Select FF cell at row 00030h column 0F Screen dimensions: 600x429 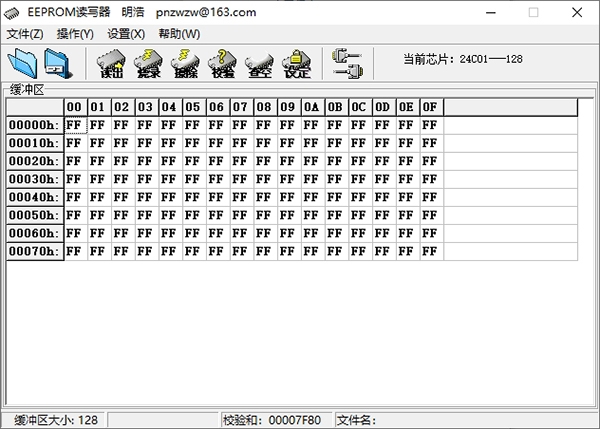(x=431, y=179)
